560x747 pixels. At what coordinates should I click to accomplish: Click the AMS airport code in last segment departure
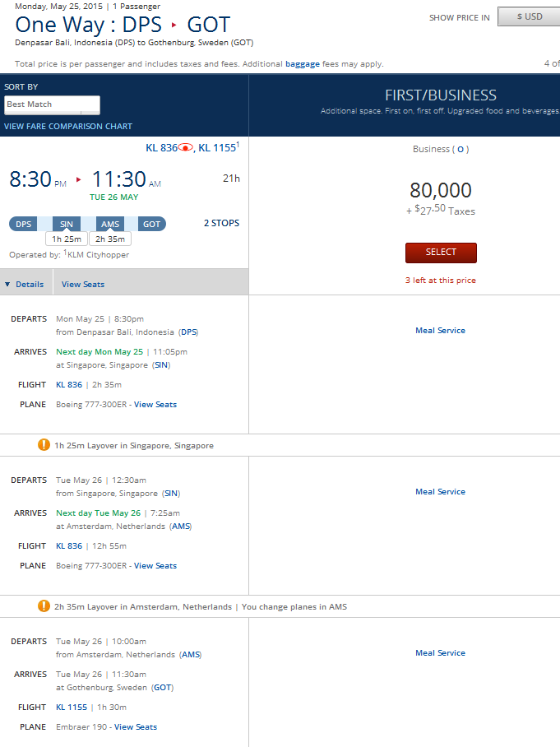point(191,655)
